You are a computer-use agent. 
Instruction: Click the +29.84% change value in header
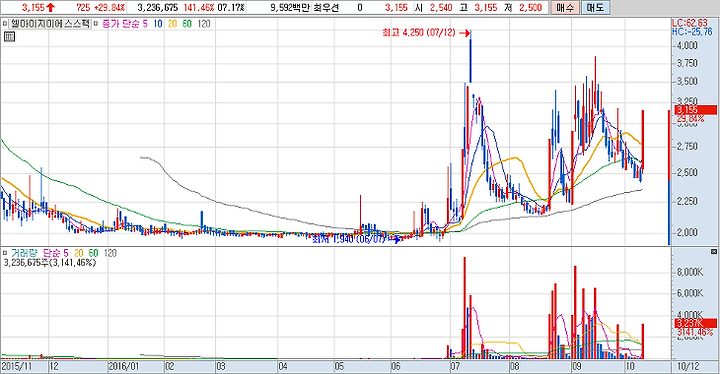[109, 7]
